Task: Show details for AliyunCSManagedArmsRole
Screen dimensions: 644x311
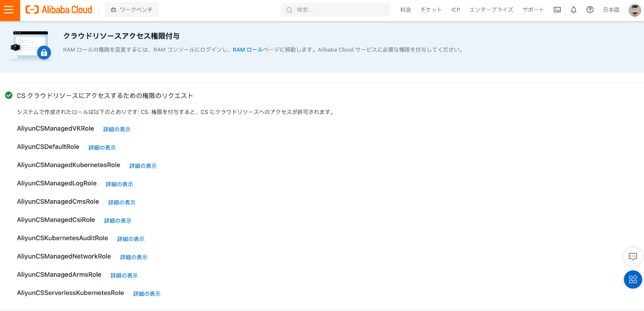Action: point(124,276)
